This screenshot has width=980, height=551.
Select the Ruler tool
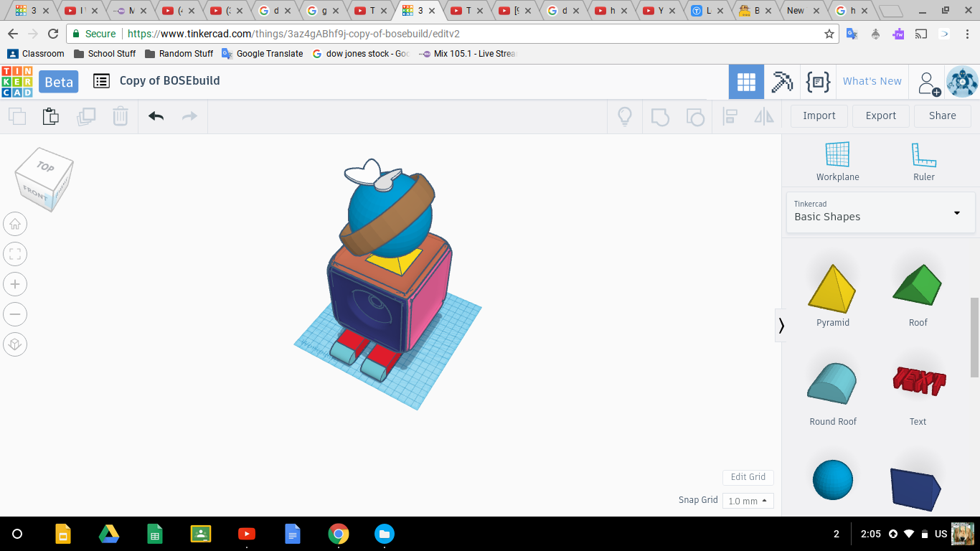point(924,161)
